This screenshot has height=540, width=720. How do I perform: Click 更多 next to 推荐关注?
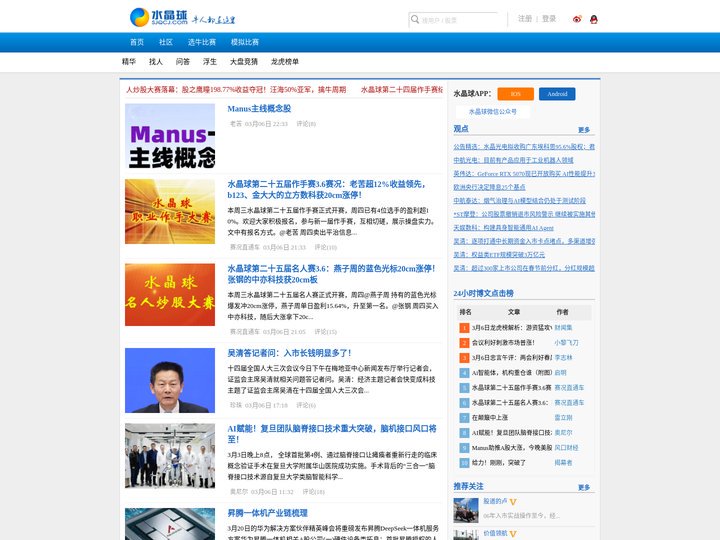tap(584, 487)
